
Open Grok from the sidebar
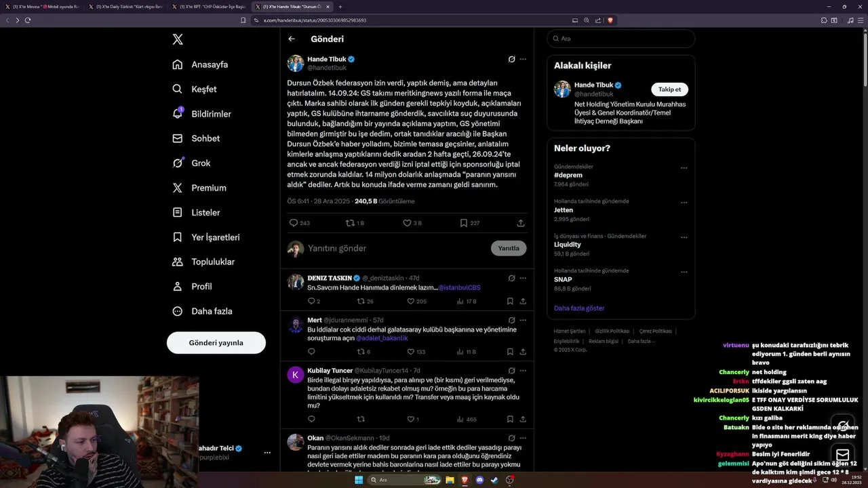[191, 163]
